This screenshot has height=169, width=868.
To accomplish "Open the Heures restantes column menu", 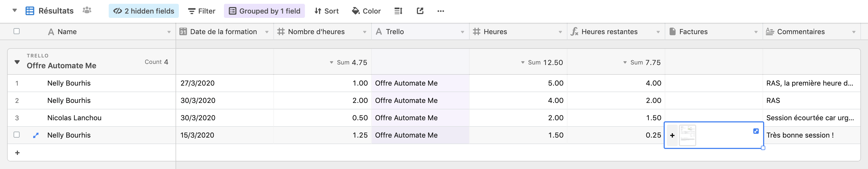I will coord(658,32).
